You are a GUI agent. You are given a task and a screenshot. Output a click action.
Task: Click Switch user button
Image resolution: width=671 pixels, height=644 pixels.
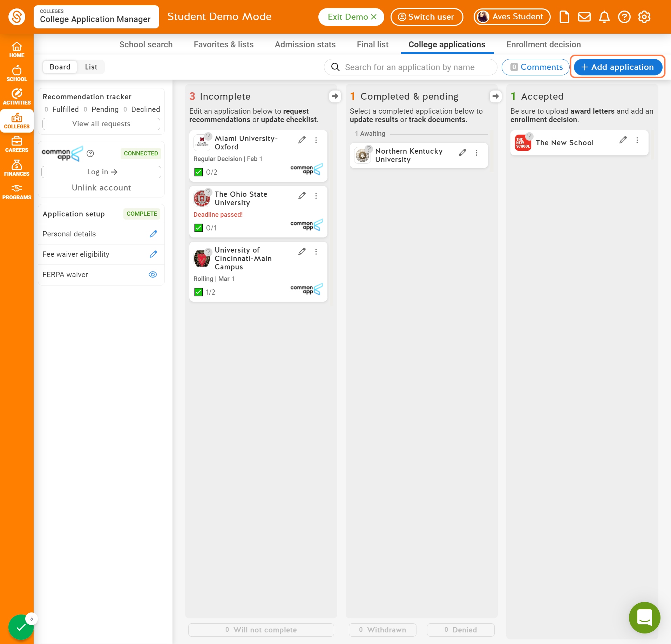pos(427,17)
